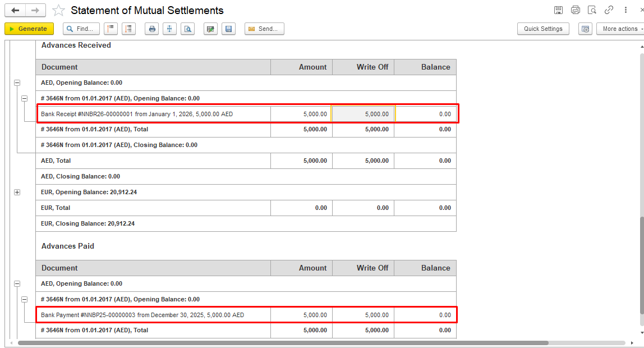644x348 pixels.
Task: Select the 'Advances Paid' section heading
Action: click(68, 246)
